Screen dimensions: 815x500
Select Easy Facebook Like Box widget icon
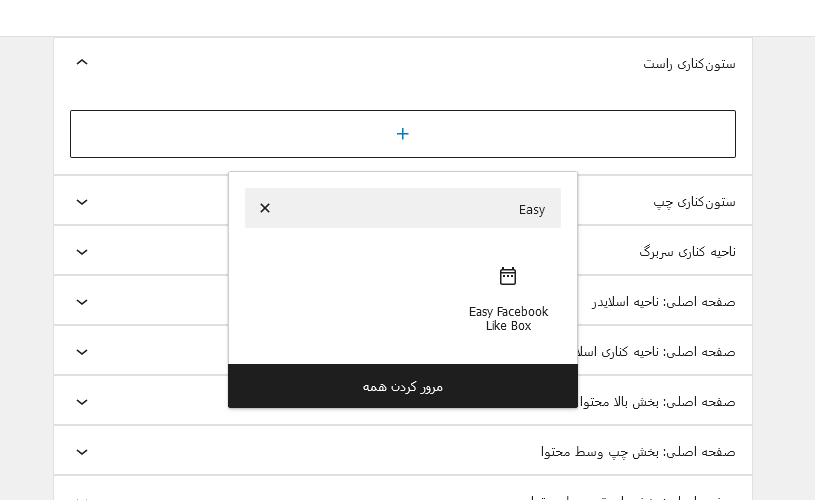(x=508, y=276)
